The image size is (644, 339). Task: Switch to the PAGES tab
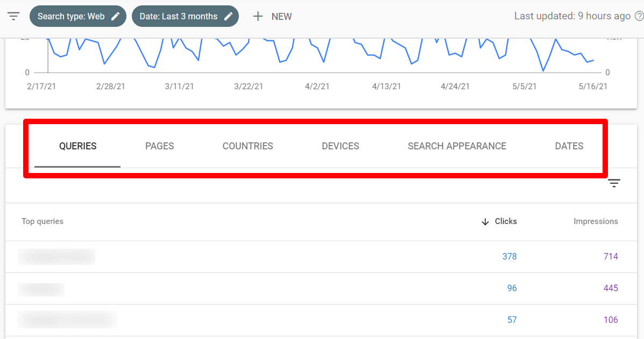159,146
